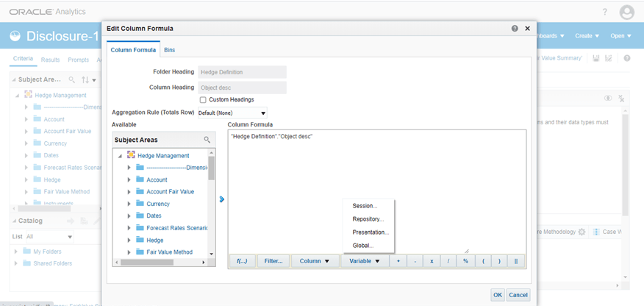Click inside the Column Formula text area
Viewport: 644px width, 306px height.
[x=376, y=191]
